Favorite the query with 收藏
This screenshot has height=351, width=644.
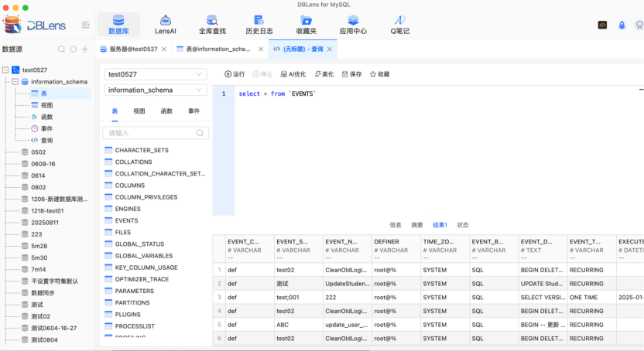379,74
